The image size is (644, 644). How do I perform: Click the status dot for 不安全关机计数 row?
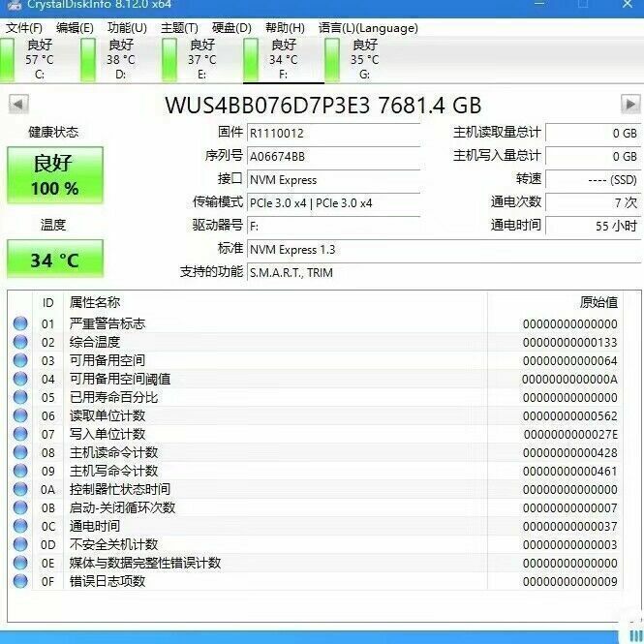(20, 544)
